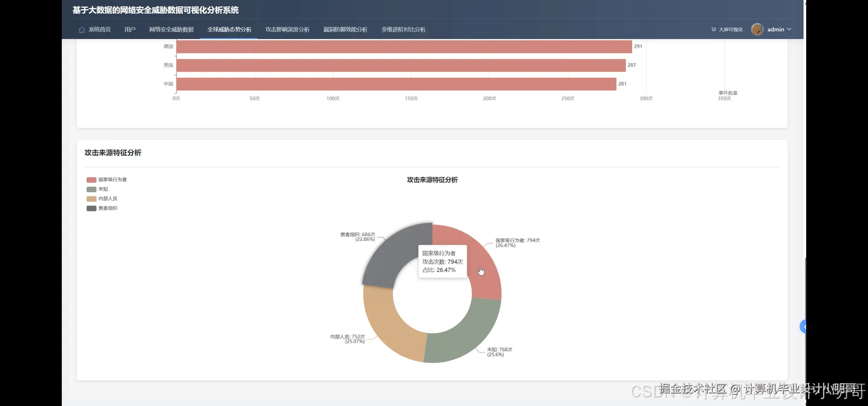Click the 美国 axis label
This screenshot has width=868, height=406.
168,65
